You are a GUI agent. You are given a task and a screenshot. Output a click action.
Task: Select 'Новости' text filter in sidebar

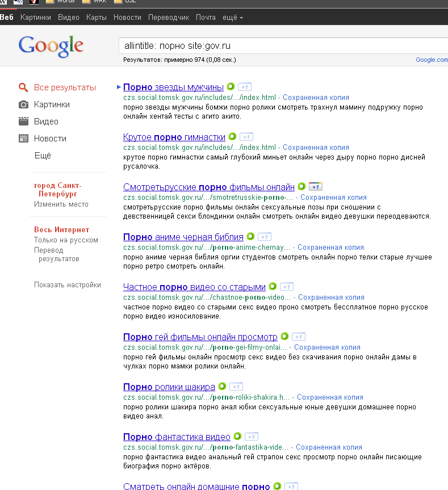pos(50,139)
